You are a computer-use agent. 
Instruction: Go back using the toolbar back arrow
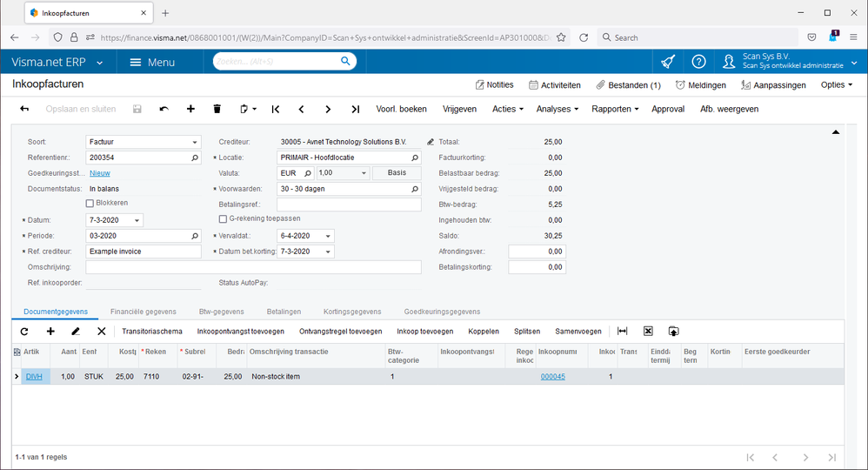[24, 109]
